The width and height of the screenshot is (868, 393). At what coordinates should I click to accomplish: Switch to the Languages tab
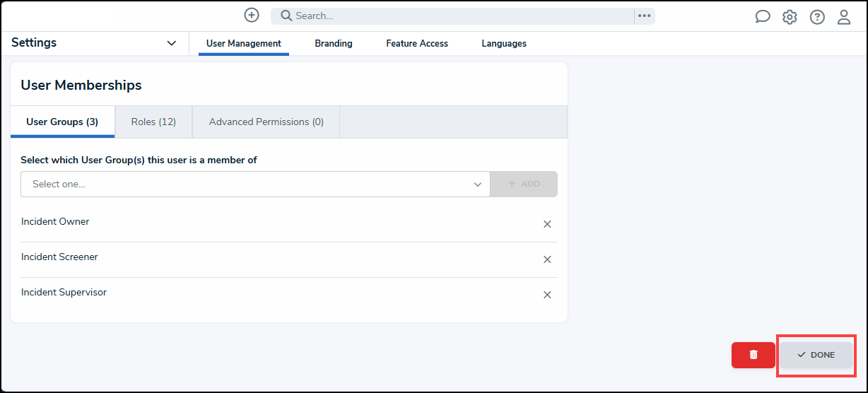click(504, 43)
